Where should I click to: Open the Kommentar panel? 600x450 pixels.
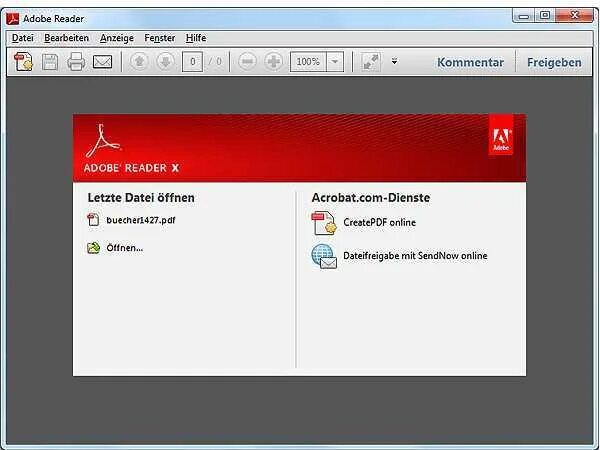pyautogui.click(x=470, y=62)
